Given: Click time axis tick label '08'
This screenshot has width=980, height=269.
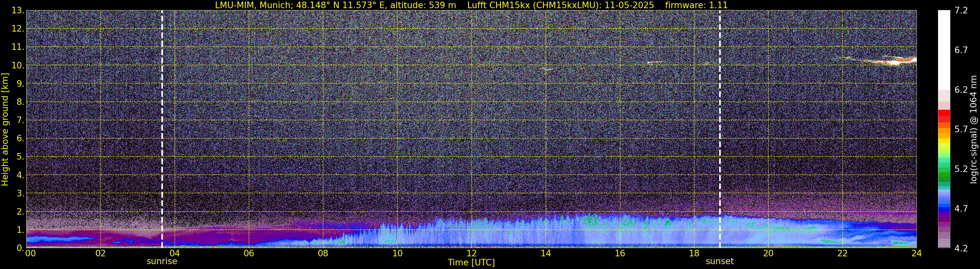Looking at the screenshot, I should [x=323, y=253].
